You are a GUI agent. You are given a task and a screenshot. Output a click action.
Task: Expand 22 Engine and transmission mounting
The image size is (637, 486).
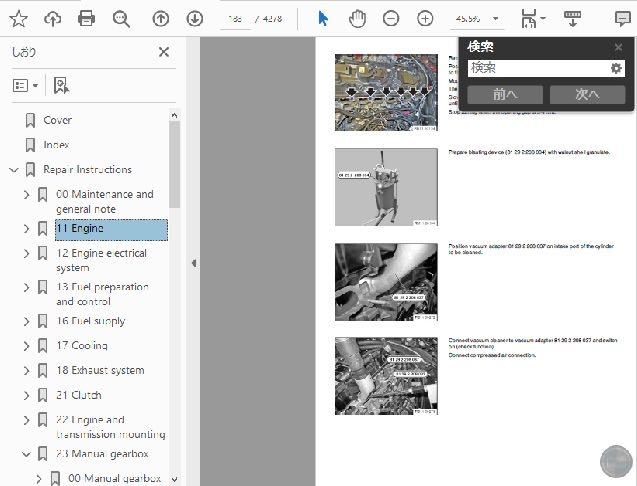point(26,420)
